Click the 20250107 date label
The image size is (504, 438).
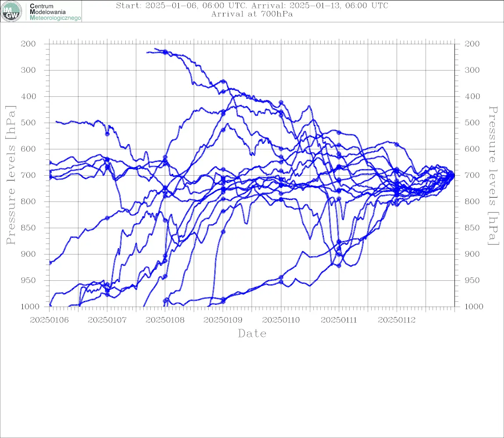pos(107,320)
